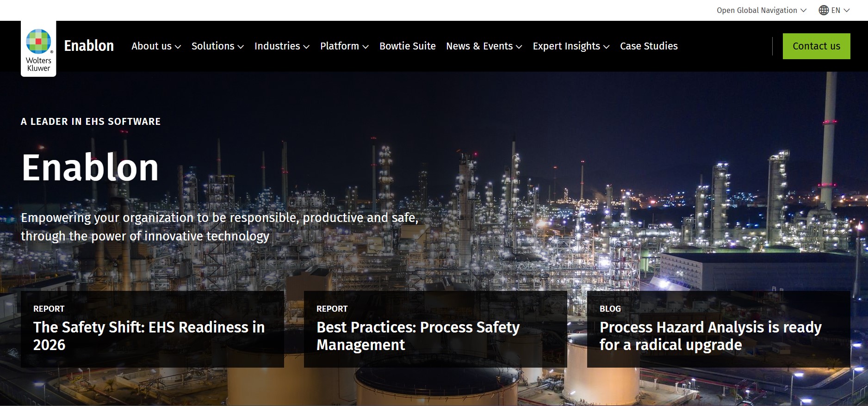Open the Case Studies page
The image size is (868, 406).
tap(649, 46)
